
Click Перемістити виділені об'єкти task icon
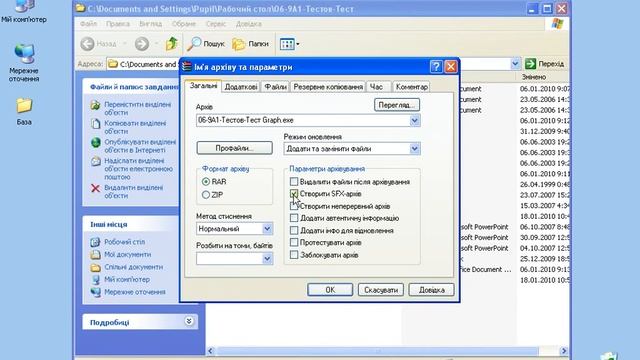pos(95,105)
